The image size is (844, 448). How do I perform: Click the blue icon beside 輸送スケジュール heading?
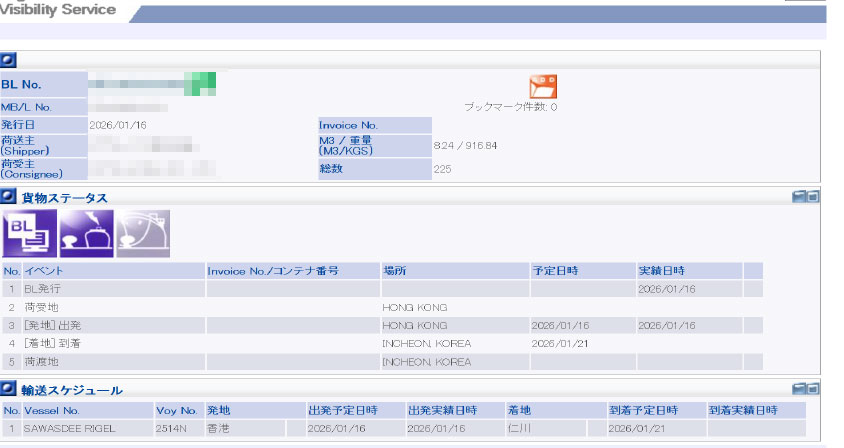[x=9, y=388]
